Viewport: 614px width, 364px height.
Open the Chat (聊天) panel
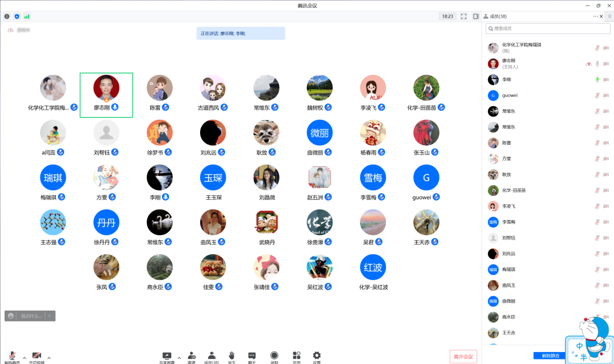[252, 356]
